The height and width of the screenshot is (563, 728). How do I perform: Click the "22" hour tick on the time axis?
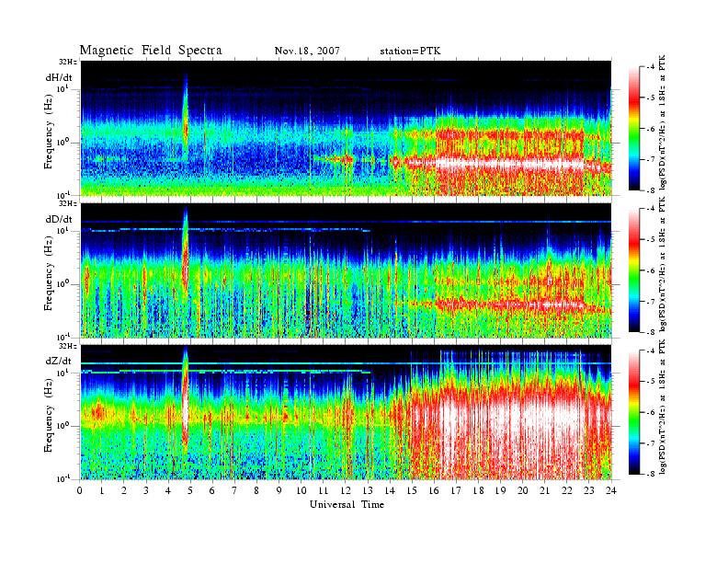[567, 490]
